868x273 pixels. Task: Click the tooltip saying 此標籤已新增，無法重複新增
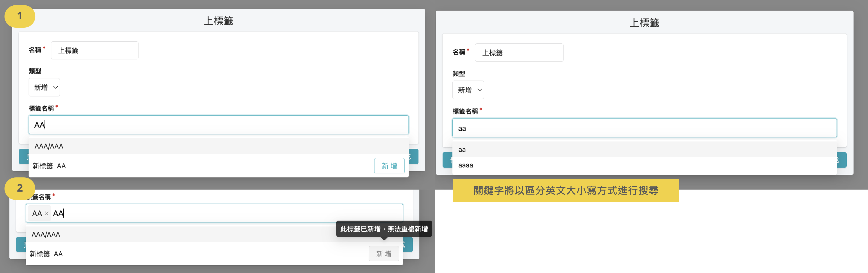click(x=384, y=228)
